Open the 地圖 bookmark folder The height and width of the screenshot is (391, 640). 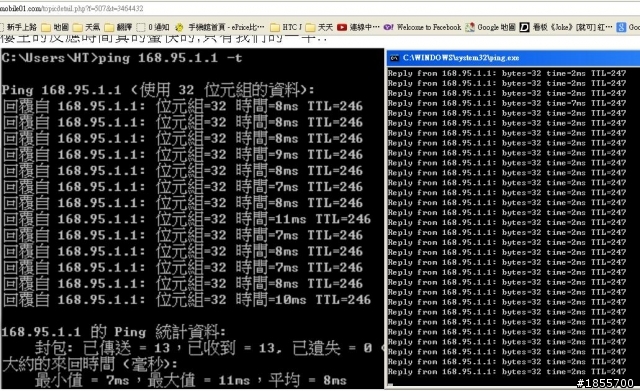[x=55, y=27]
